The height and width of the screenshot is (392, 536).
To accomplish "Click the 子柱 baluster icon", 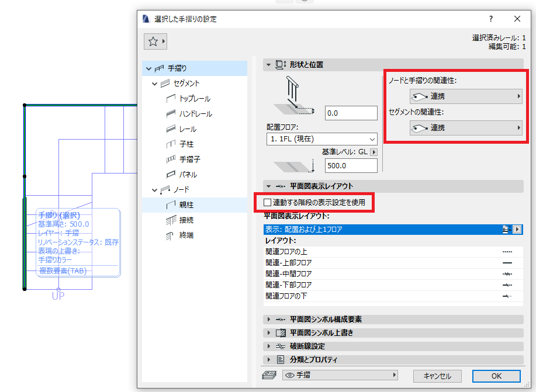I will coord(171,144).
